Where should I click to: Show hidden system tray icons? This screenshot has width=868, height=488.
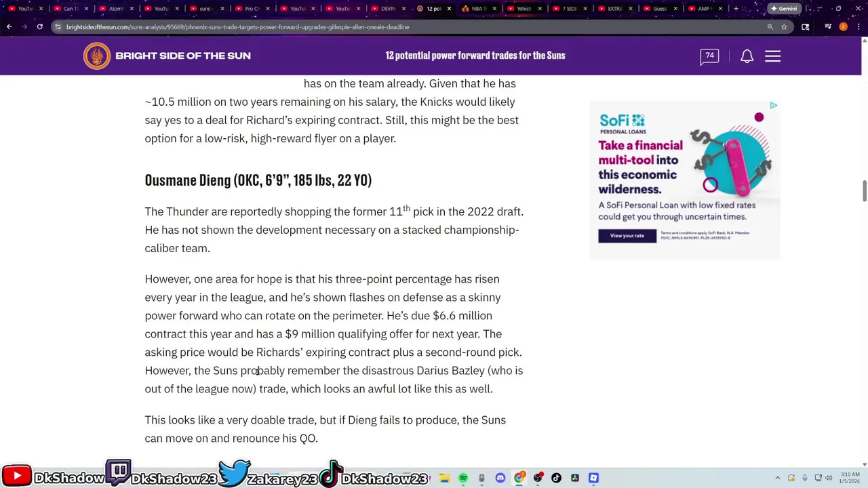tap(778, 478)
